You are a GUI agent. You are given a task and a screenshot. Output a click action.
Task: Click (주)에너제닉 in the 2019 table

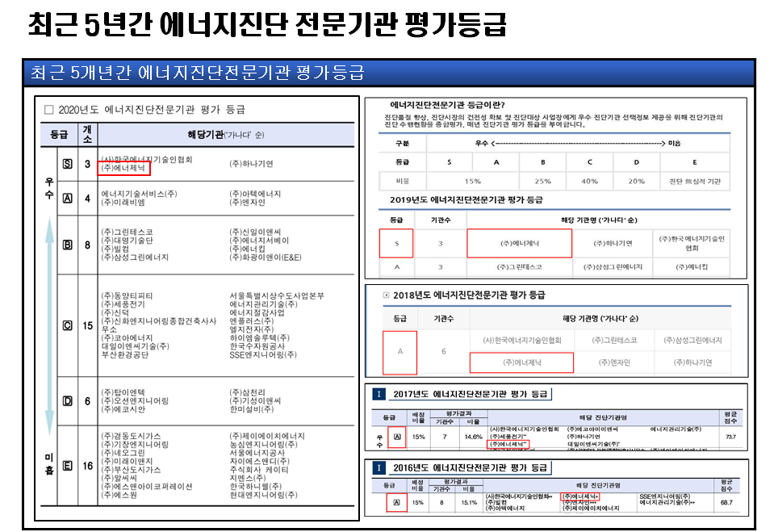[x=519, y=243]
